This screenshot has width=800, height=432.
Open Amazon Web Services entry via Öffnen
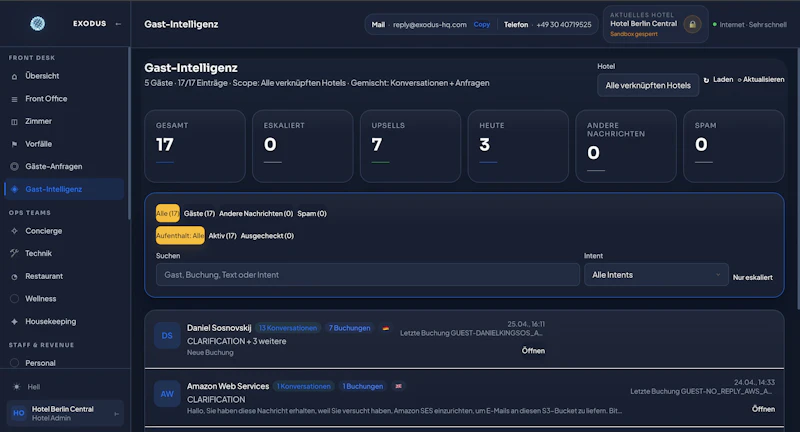coord(763,409)
